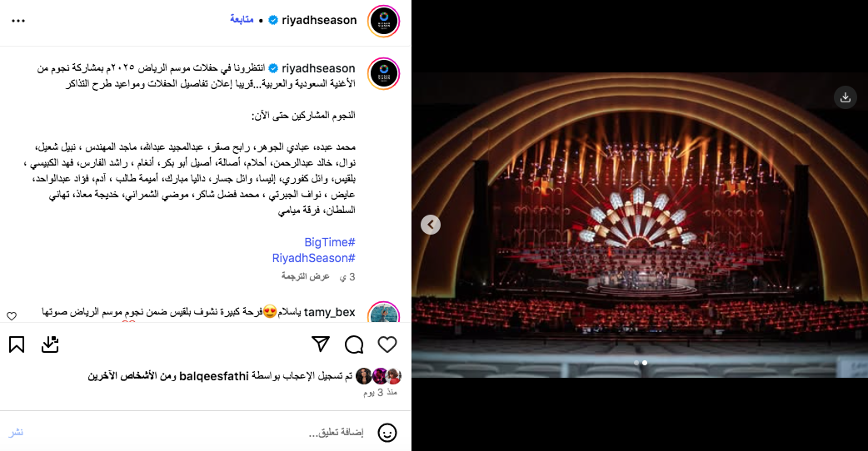Open riyadhseason profile from header name
Screen dimensions: 868x451
(x=319, y=21)
